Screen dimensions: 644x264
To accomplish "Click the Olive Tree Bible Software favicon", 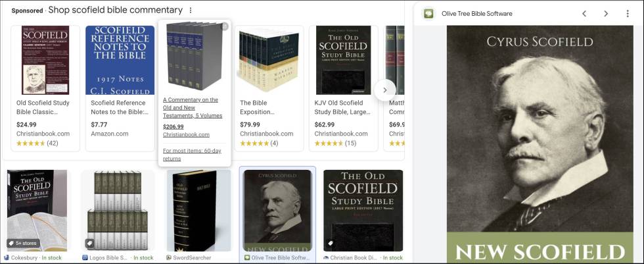I will click(428, 14).
